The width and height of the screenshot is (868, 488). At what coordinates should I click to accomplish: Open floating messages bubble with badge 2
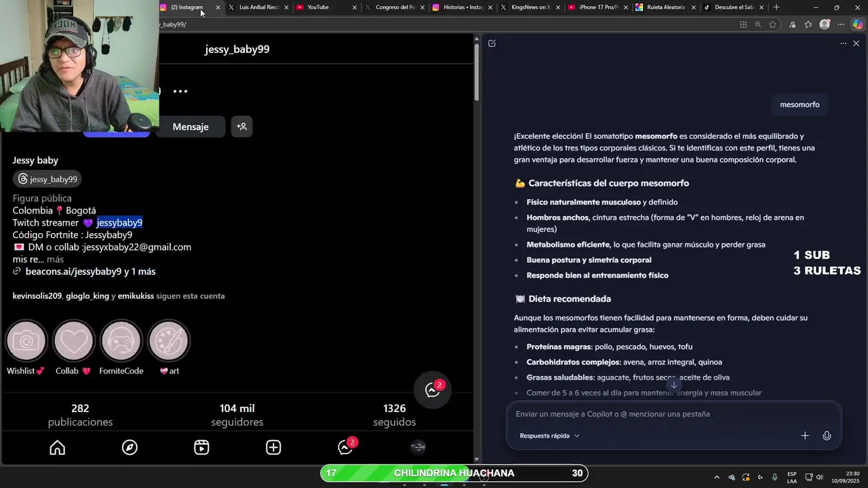pos(433,390)
